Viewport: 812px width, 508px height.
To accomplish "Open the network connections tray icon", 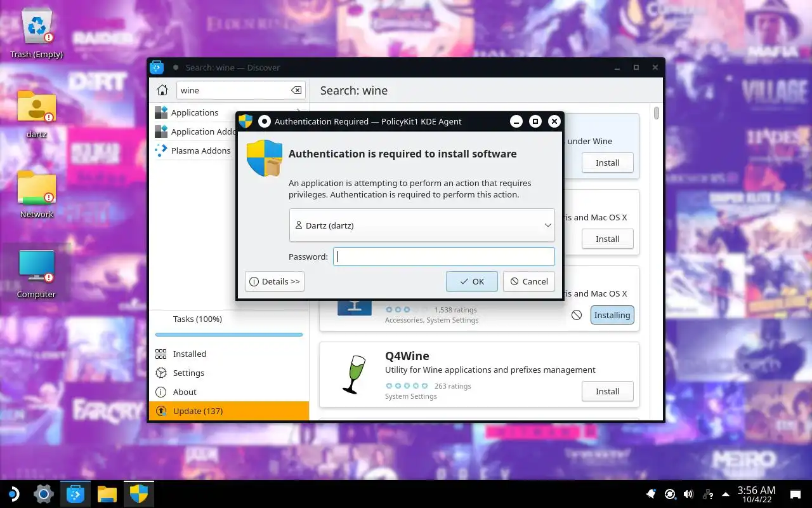I will (707, 494).
